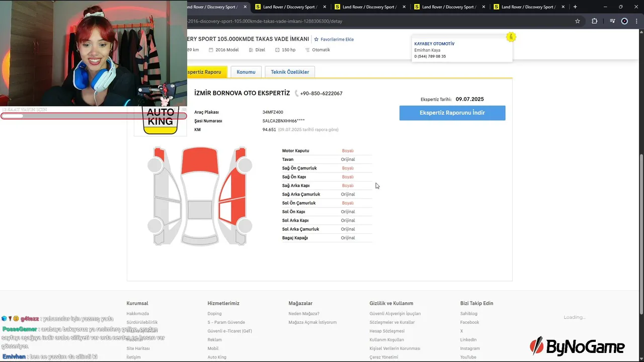Click the Sol Arka Çamurluk row label
Viewport: 644px width, 362px height.
coord(301,229)
